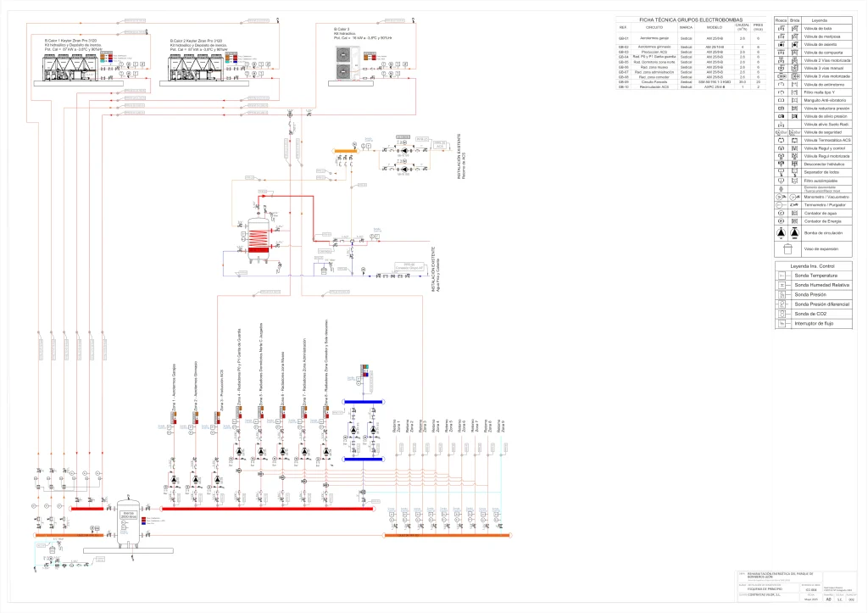
Task: Click the Leyenda Ins. Control heading
Action: coord(812,266)
